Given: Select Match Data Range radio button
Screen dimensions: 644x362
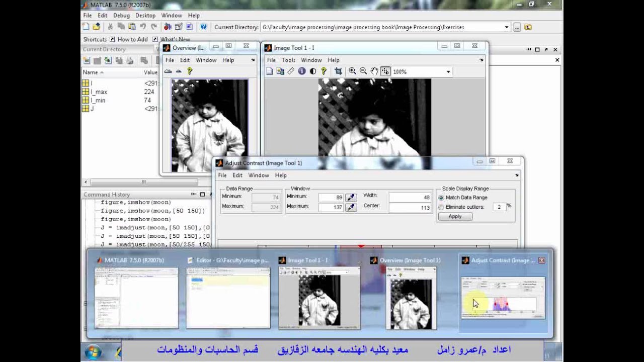Looking at the screenshot, I should 441,198.
